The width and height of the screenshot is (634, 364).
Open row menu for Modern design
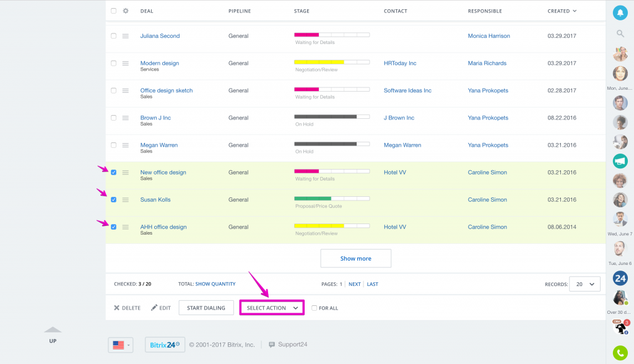(125, 64)
